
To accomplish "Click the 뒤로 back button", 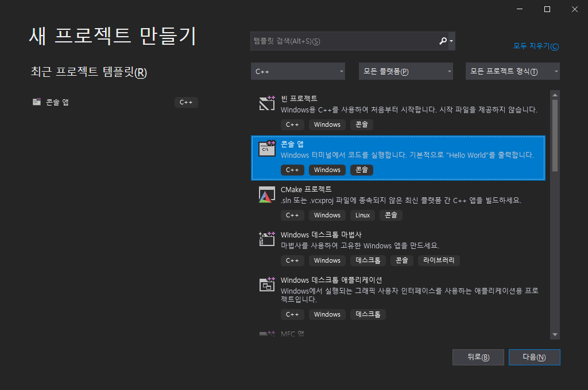I will click(478, 357).
